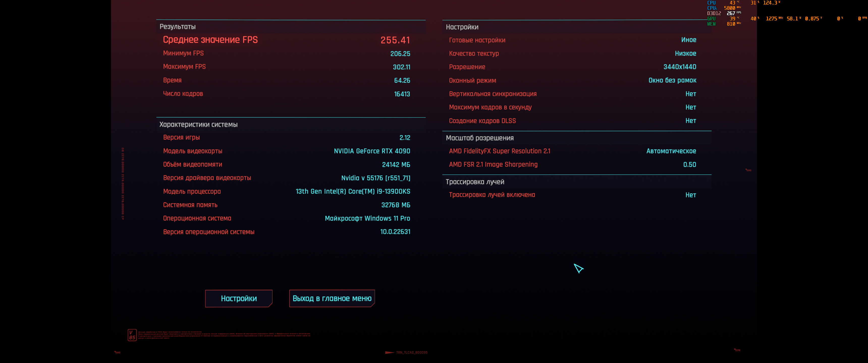The image size is (868, 363).
Task: Click the Характеристики системы section header
Action: (x=198, y=124)
